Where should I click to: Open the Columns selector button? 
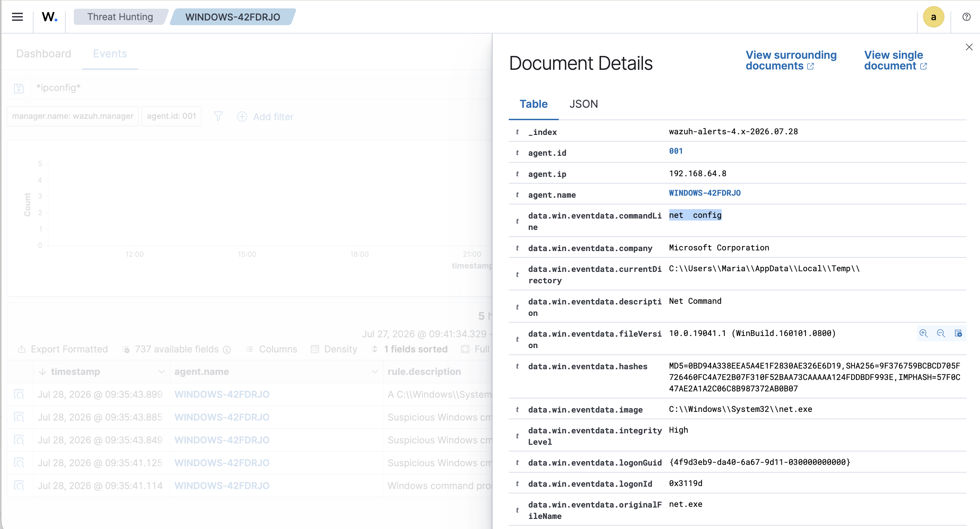click(x=271, y=349)
